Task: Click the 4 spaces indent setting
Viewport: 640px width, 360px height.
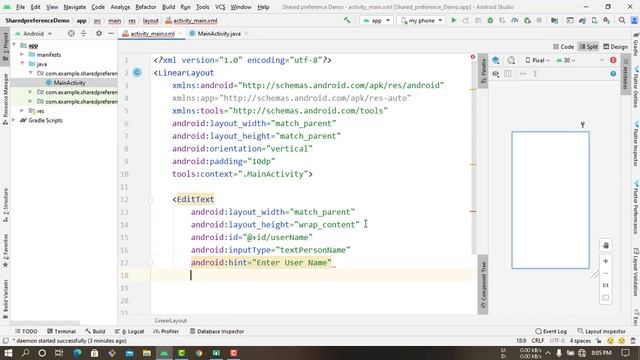Action: click(x=580, y=341)
